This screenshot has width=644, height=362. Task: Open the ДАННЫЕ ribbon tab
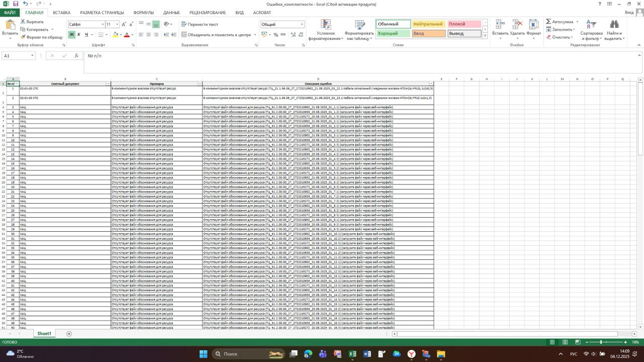coord(172,13)
